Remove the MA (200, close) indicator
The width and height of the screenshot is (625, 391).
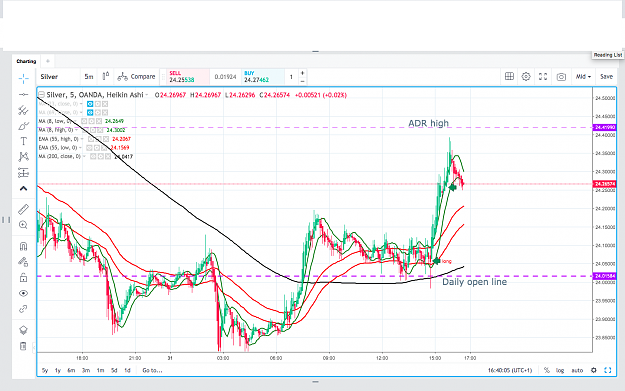[108, 157]
